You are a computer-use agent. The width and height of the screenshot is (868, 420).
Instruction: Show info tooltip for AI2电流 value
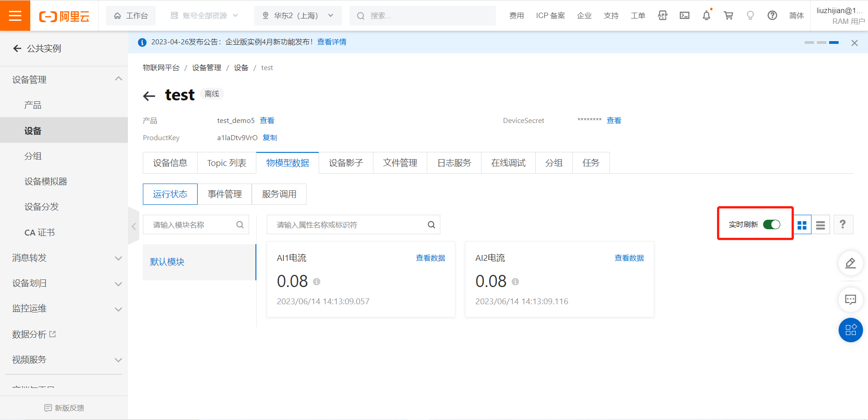(515, 282)
